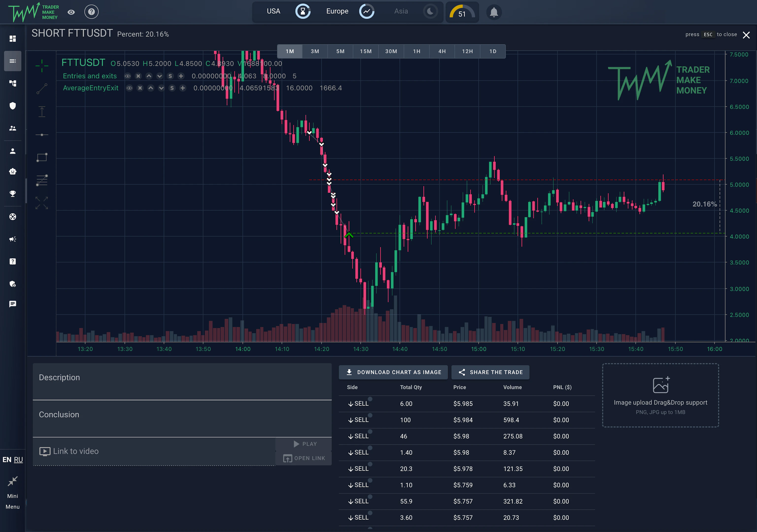This screenshot has height=532, width=757.
Task: Open the dashboard panel in the sidebar
Action: point(13,39)
